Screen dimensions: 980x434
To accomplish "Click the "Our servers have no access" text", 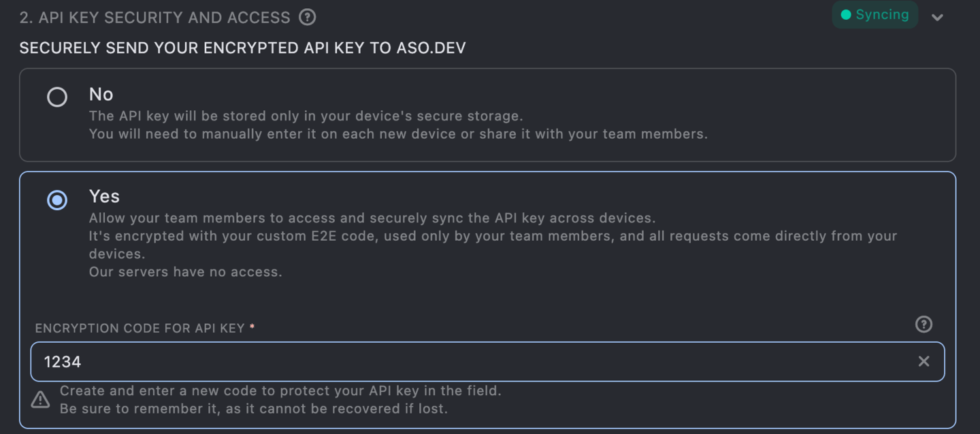I will tap(185, 272).
